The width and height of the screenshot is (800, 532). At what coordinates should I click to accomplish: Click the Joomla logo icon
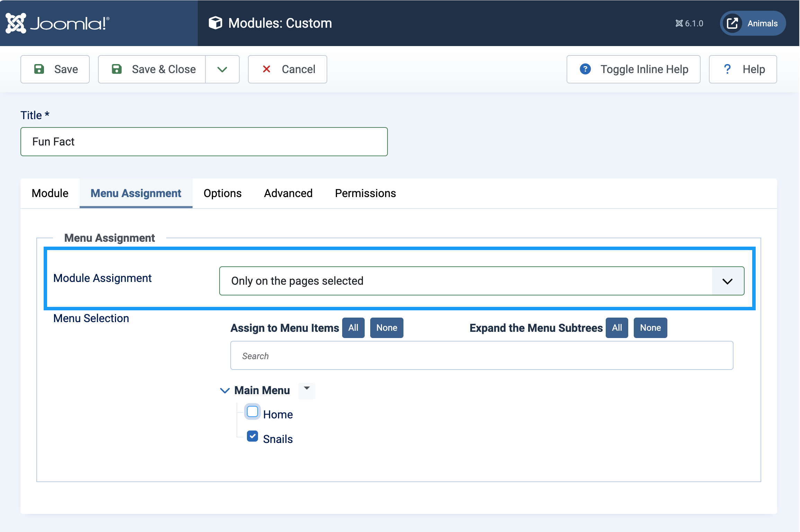[16, 23]
